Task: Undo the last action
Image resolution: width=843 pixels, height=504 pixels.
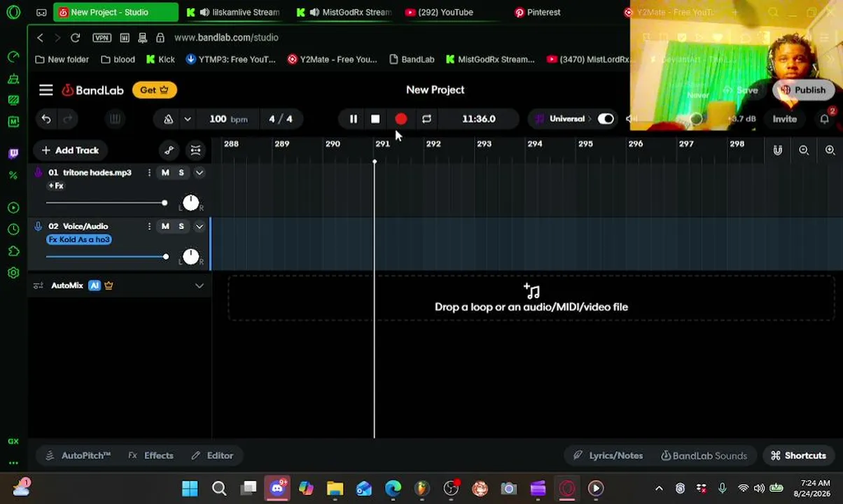Action: [46, 119]
